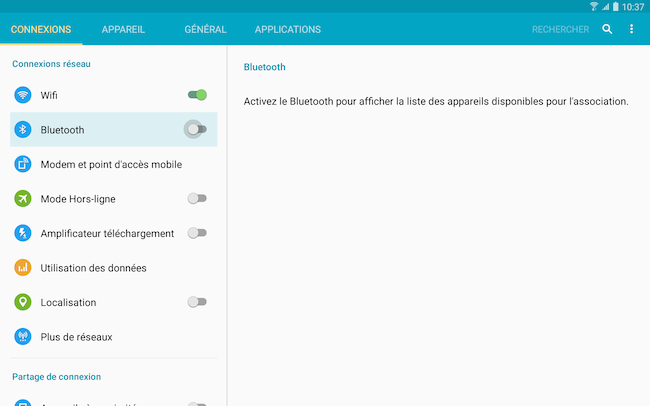Tap the Bluetooth title in detail pane
The width and height of the screenshot is (650, 406).
264,67
